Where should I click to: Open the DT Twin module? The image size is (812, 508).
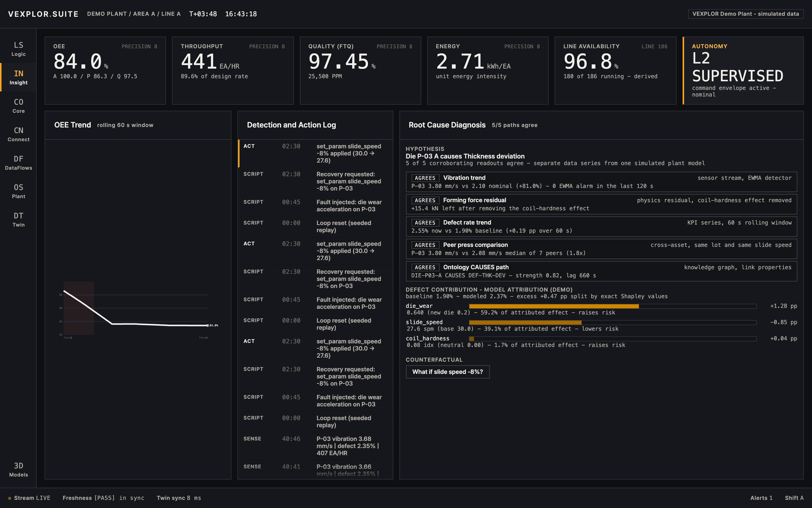pyautogui.click(x=19, y=219)
